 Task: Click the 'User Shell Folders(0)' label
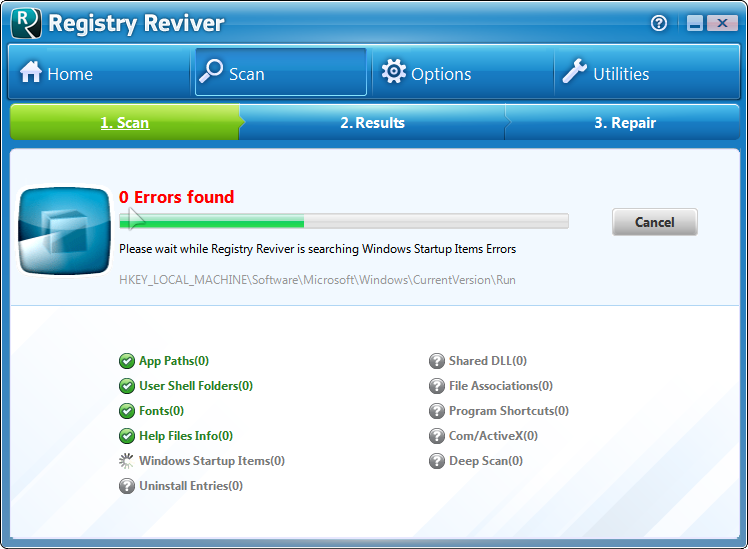tap(196, 386)
